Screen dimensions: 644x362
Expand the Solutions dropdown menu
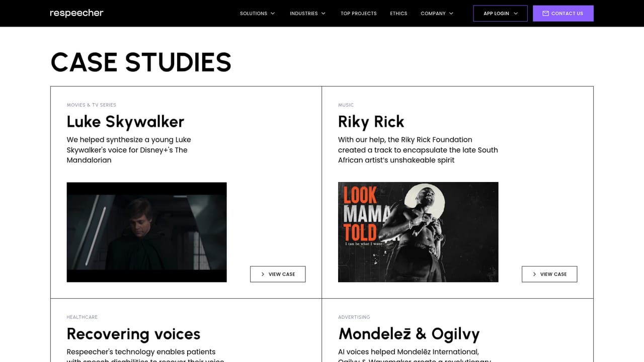click(x=258, y=14)
